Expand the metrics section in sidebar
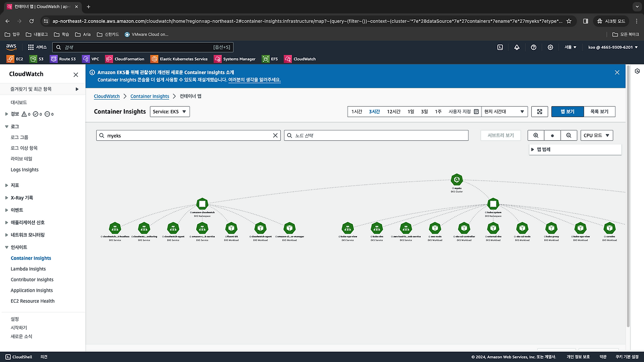644x362 pixels. 7,186
